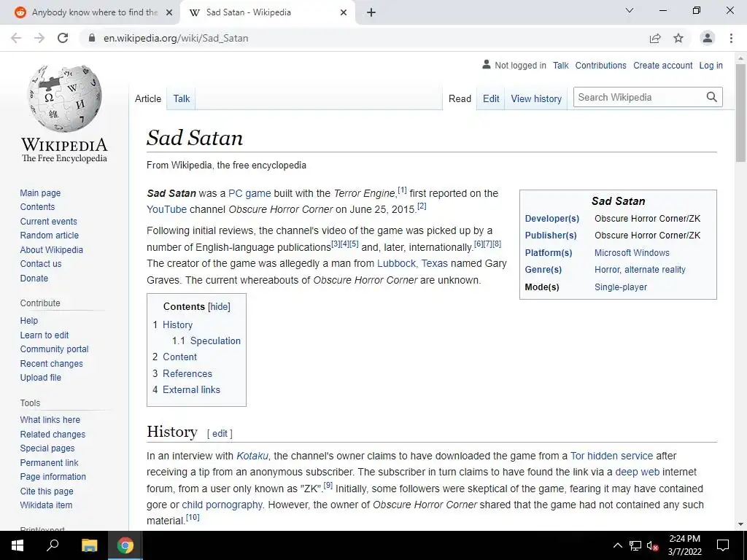Click the scrollbar down arrow

click(740, 524)
